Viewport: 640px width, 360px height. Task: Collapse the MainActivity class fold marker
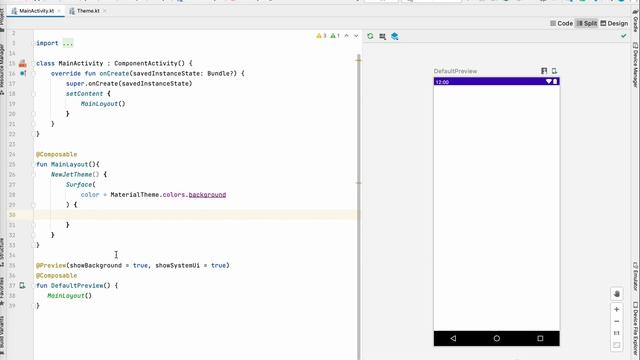(33, 63)
